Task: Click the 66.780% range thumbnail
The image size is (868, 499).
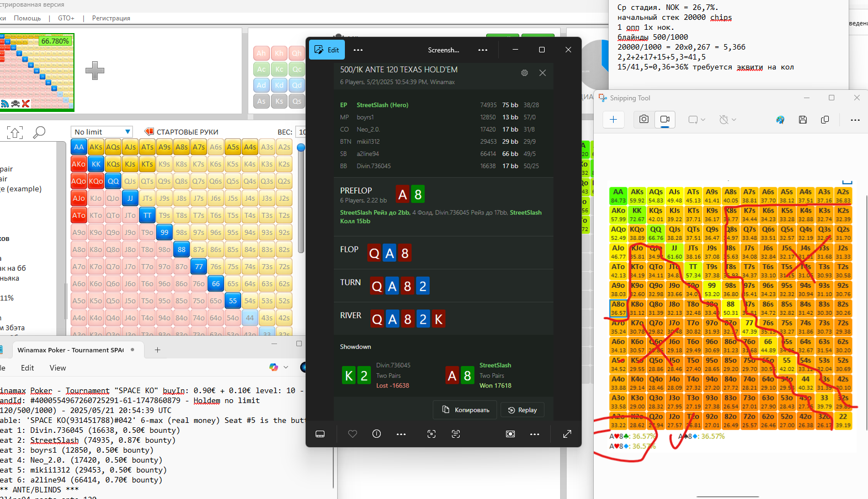Action: 37,72
